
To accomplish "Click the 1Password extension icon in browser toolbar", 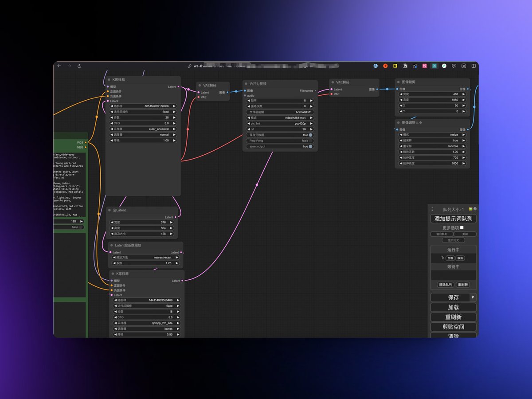I will (376, 66).
